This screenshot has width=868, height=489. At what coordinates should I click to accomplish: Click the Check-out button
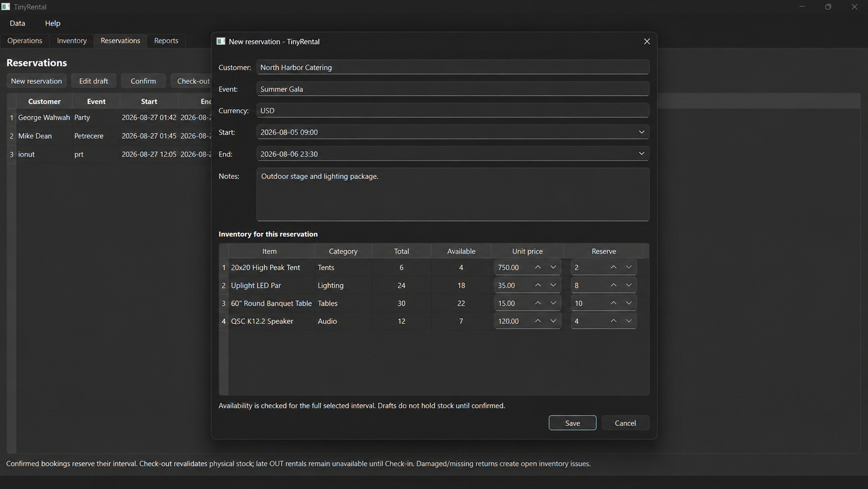[192, 81]
